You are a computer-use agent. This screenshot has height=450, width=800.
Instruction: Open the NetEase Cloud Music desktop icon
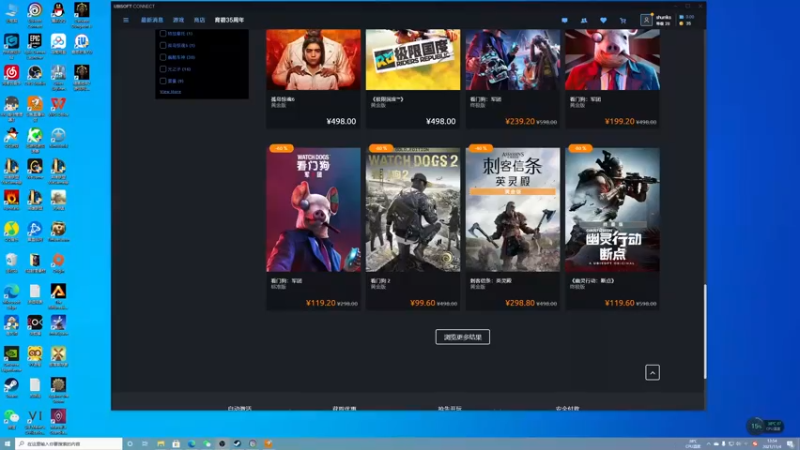tap(11, 75)
